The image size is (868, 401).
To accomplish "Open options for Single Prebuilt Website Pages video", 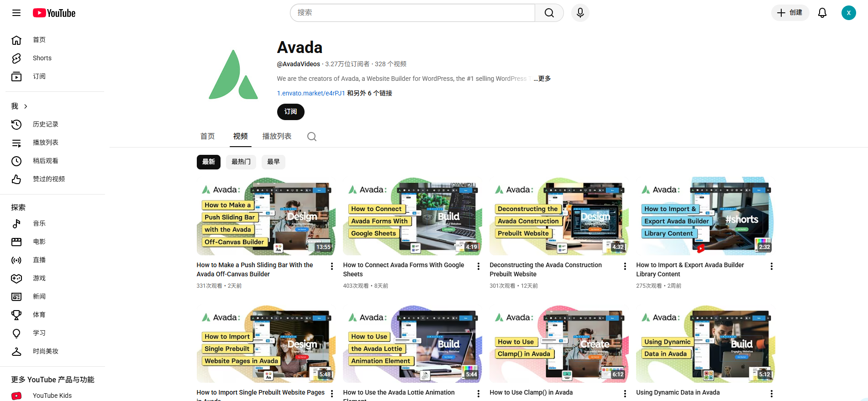I will tap(332, 394).
